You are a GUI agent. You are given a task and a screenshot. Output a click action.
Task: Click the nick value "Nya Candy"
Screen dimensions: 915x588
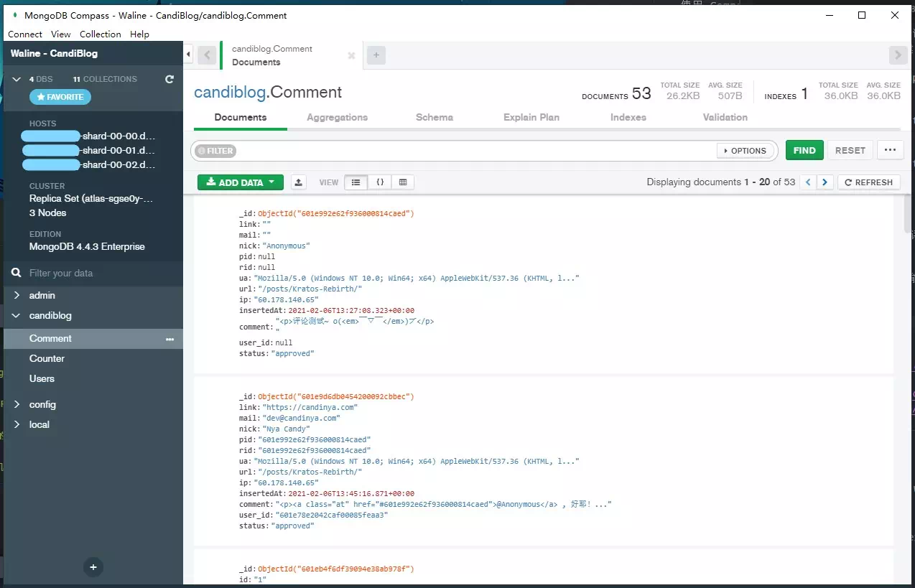click(x=286, y=429)
